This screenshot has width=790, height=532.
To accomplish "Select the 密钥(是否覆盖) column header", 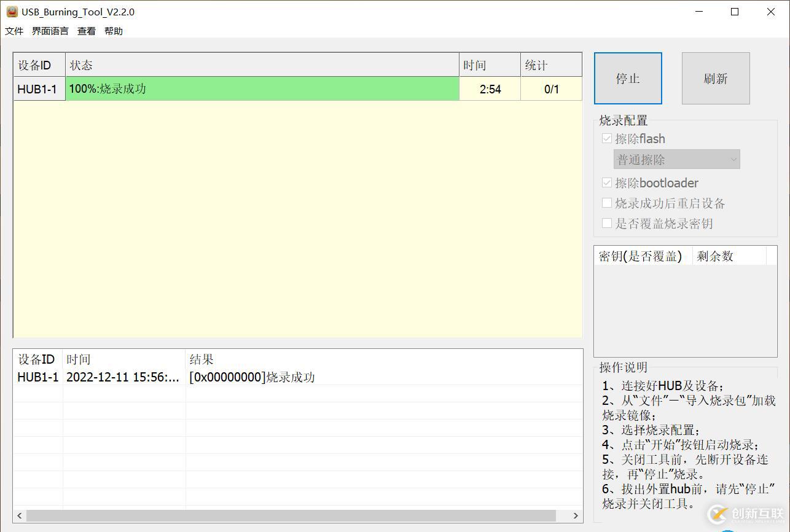I will point(643,256).
